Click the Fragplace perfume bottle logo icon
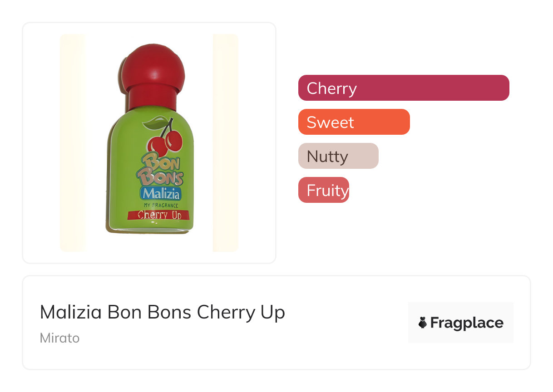 click(x=423, y=323)
